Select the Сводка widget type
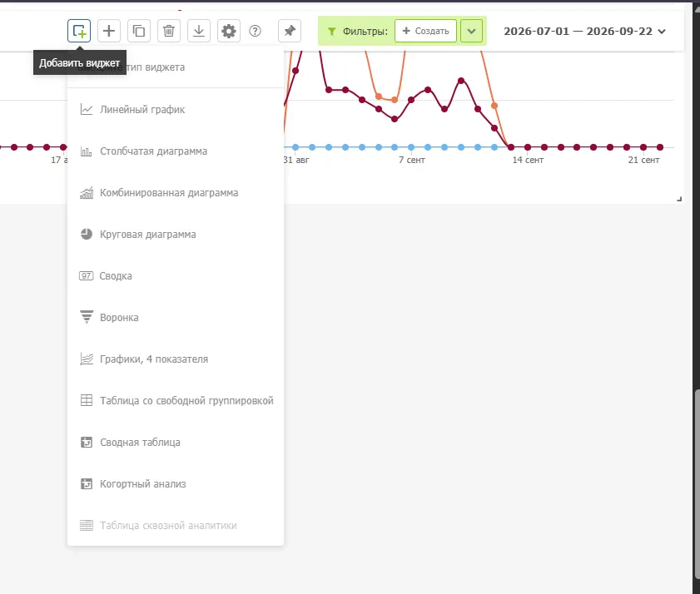This screenshot has height=594, width=700. pyautogui.click(x=176, y=276)
